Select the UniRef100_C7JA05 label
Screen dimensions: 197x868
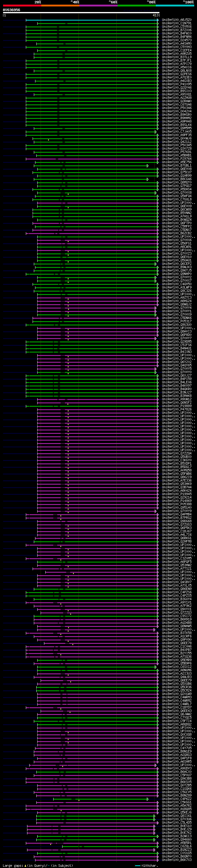click(x=176, y=132)
